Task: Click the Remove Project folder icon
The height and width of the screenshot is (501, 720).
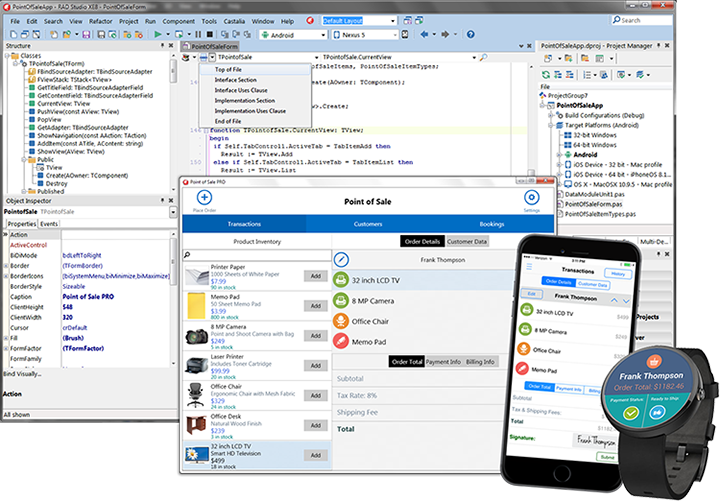Action: tap(585, 58)
